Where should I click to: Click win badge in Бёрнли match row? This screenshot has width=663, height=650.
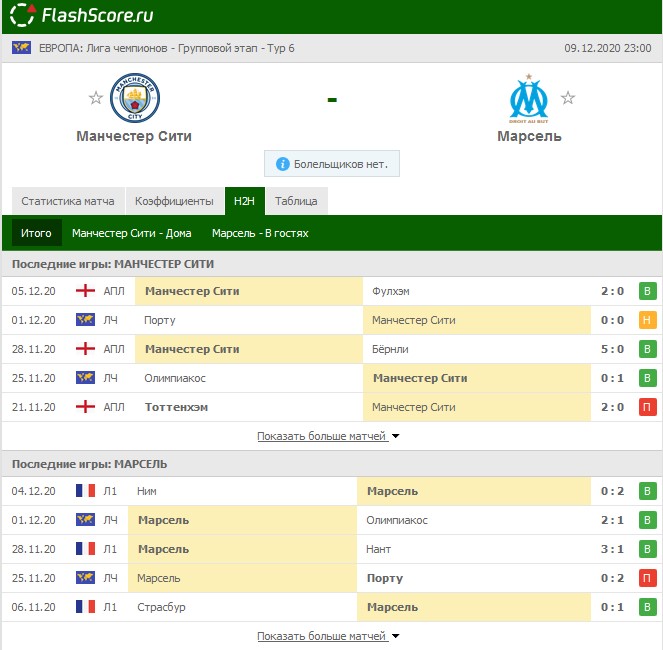coord(647,349)
